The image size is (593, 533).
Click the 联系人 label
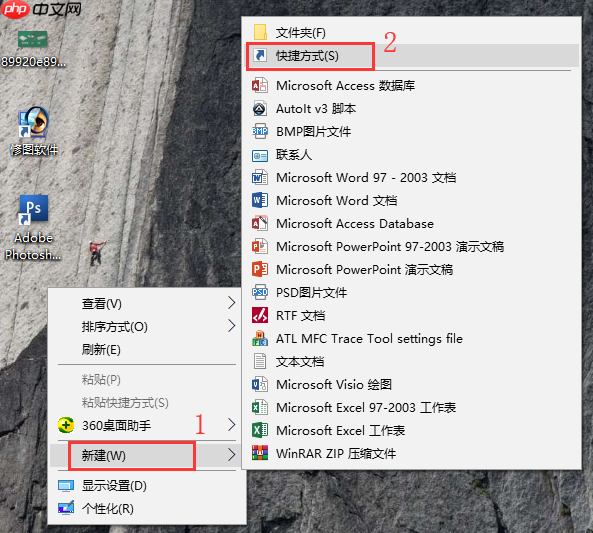tap(294, 155)
